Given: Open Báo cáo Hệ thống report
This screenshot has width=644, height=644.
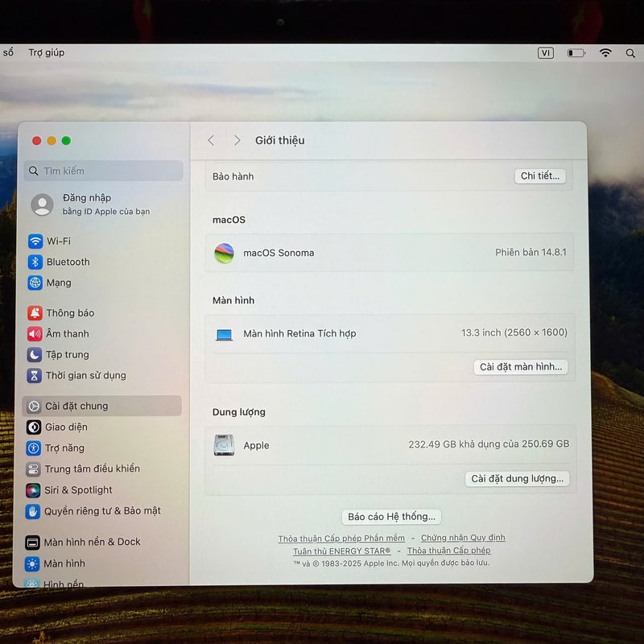Looking at the screenshot, I should pyautogui.click(x=391, y=516).
